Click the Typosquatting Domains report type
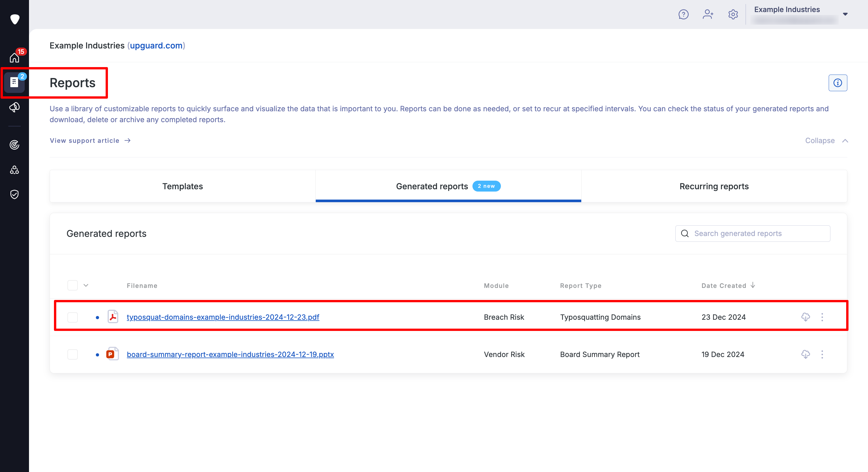 pyautogui.click(x=600, y=317)
